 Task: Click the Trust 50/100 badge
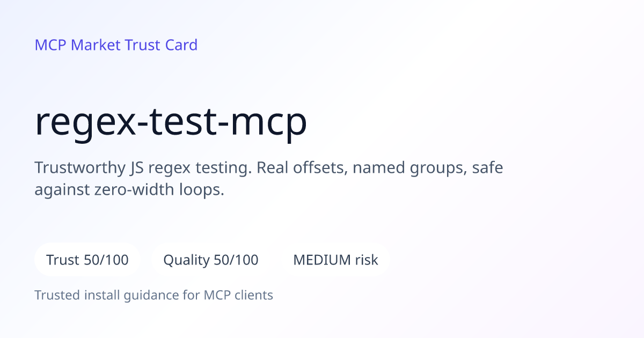click(87, 260)
